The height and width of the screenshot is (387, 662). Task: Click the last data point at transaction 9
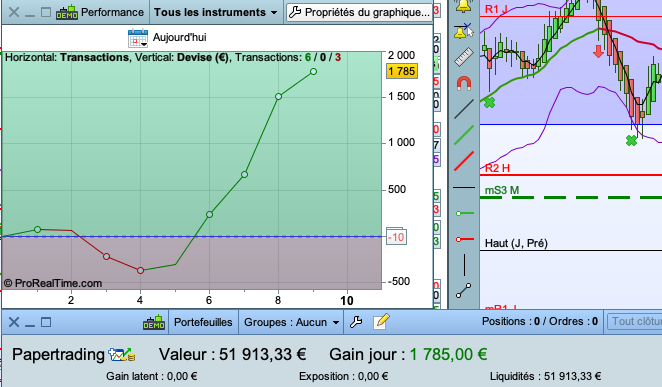click(313, 72)
